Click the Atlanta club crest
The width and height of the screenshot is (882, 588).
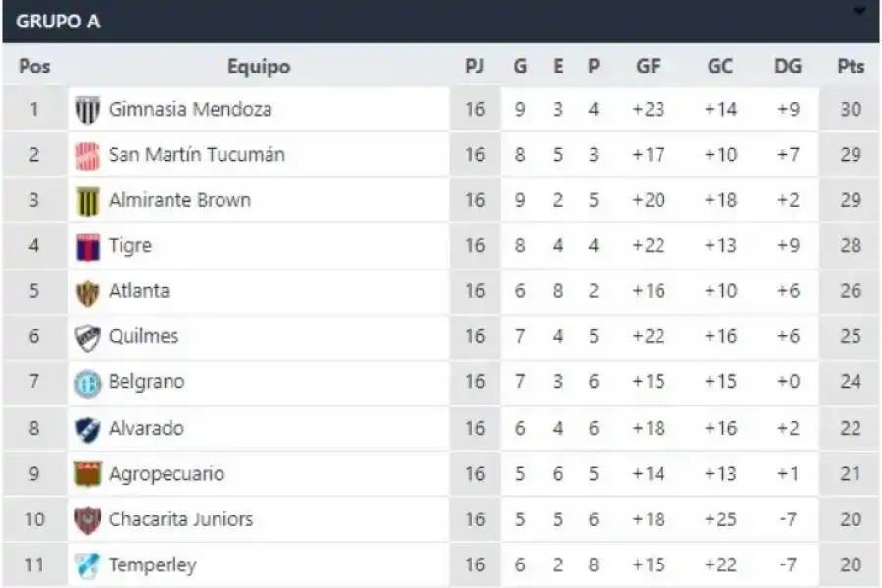click(87, 290)
